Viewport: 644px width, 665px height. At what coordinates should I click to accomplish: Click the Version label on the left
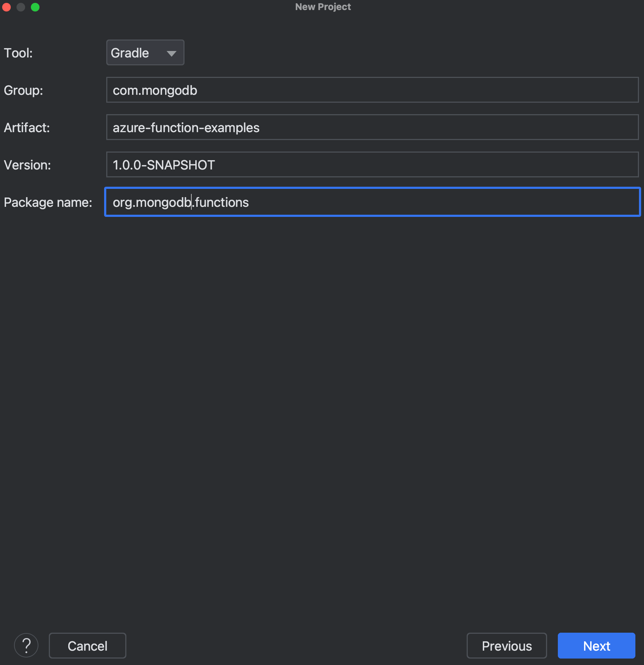point(26,165)
